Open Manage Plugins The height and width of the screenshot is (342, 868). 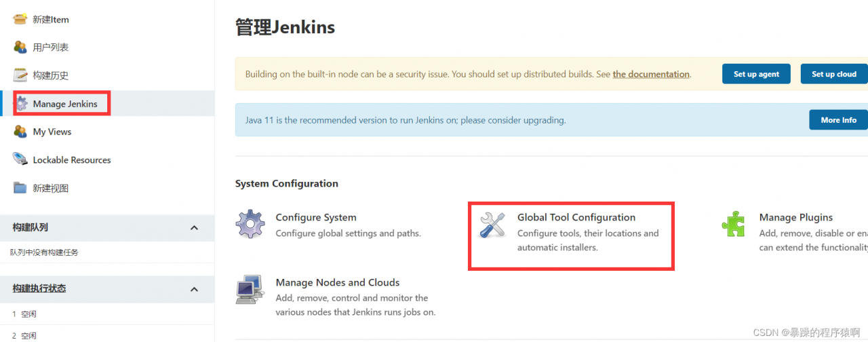796,217
